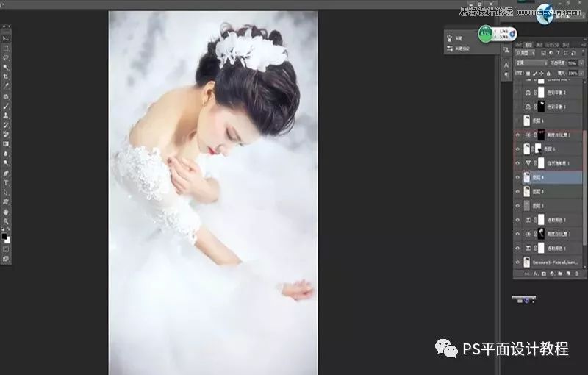The height and width of the screenshot is (375, 588).
Task: Click the opacity value field
Action: pos(573,63)
